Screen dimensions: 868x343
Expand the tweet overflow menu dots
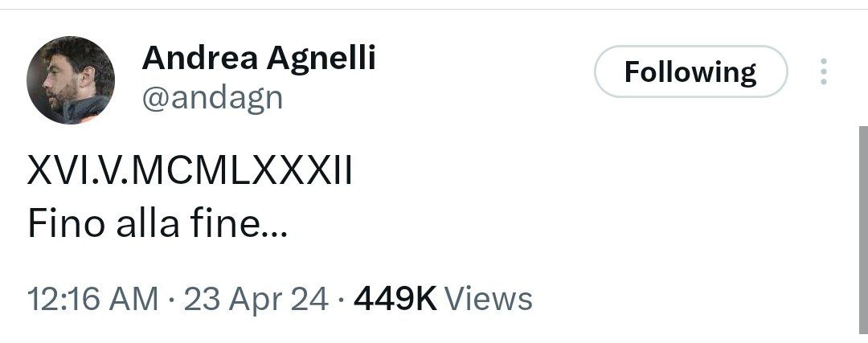coord(822,72)
